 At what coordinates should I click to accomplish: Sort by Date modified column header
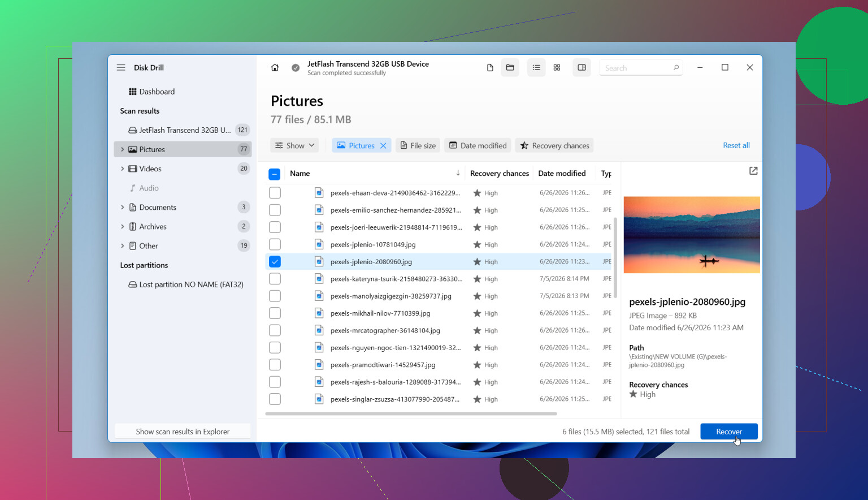562,173
